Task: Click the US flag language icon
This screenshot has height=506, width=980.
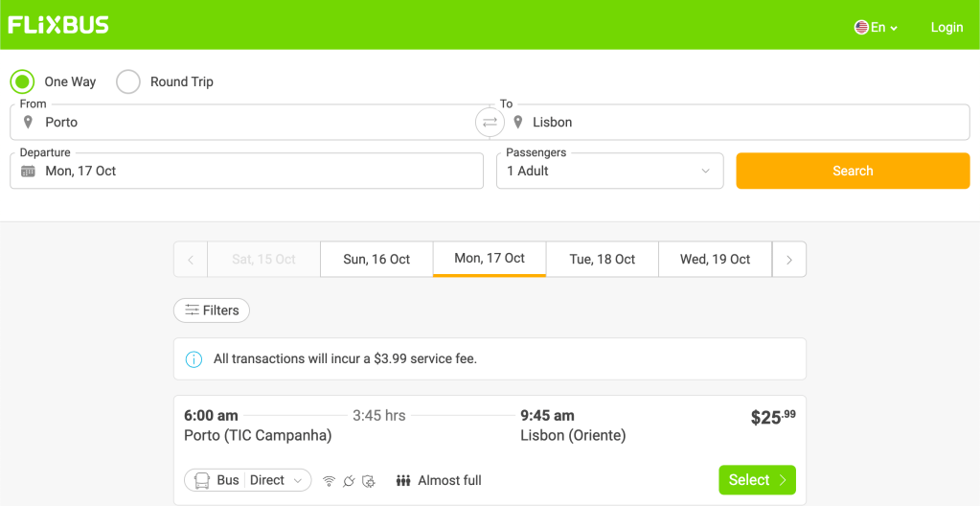Action: click(x=861, y=28)
